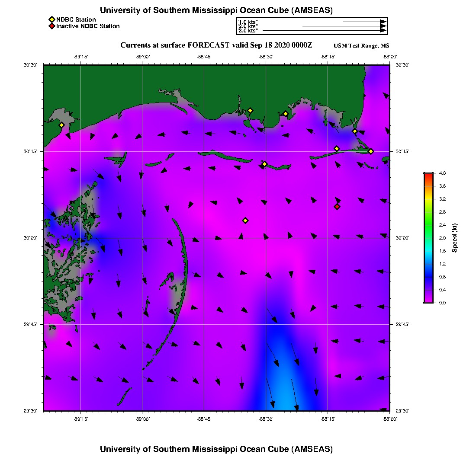Click the "USM Test Range, MS" label
This screenshot has height=454, width=476.
point(361,46)
